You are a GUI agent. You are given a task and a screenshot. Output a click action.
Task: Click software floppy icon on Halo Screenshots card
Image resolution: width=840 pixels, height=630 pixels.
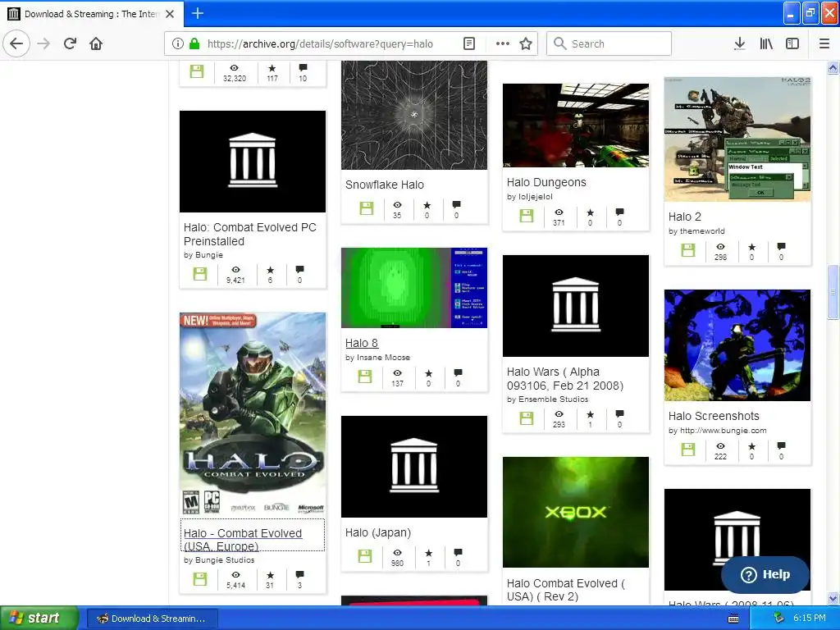point(688,450)
